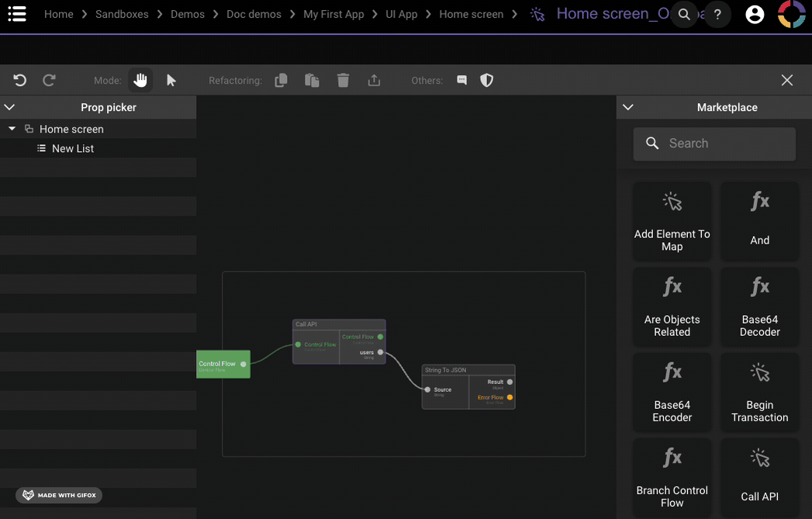Collapse the Marketplace panel
The height and width of the screenshot is (519, 812).
(x=628, y=107)
